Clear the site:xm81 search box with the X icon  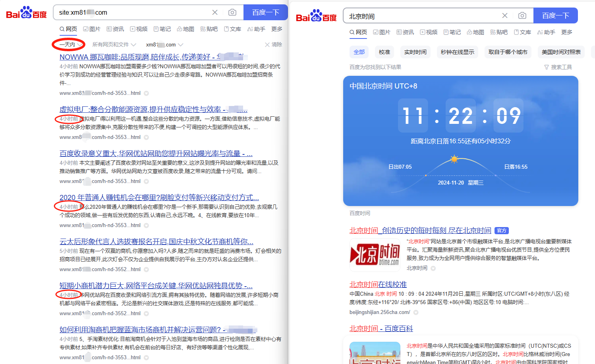coord(215,12)
